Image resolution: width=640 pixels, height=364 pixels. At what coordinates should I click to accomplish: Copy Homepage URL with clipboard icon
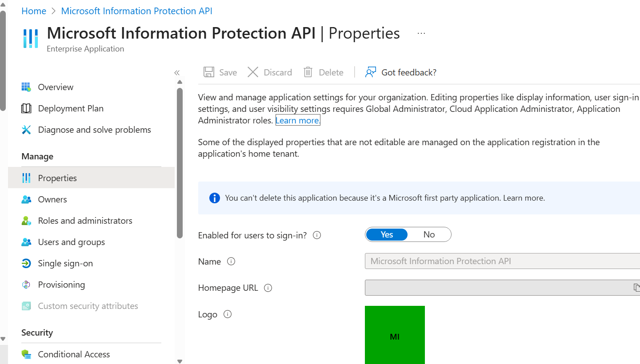pos(636,288)
